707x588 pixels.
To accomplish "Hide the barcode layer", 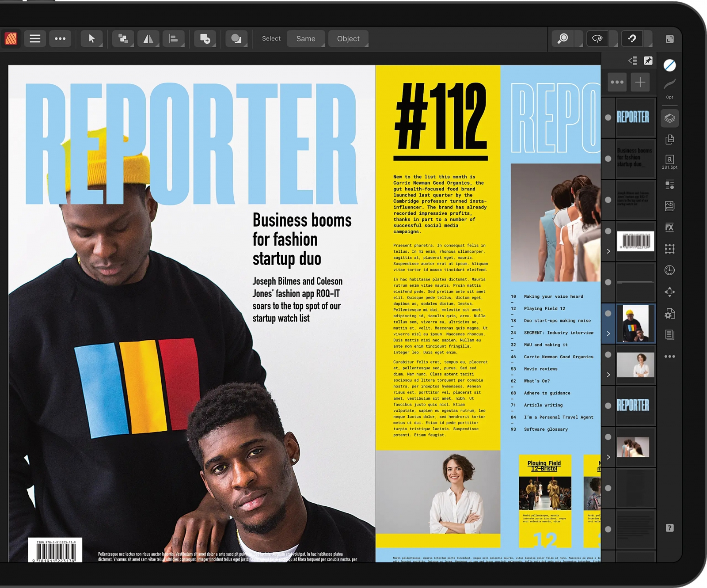I will [x=608, y=231].
